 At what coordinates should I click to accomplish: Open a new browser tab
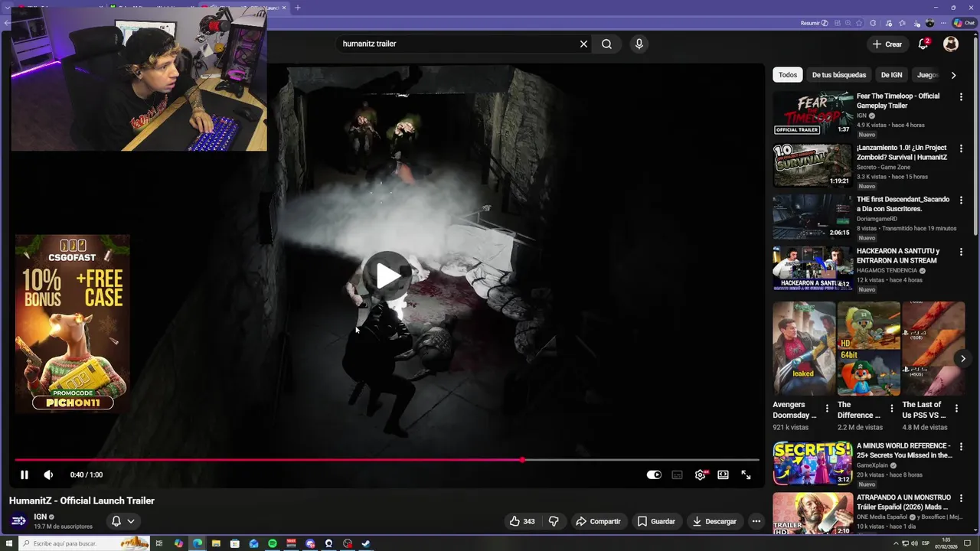pyautogui.click(x=298, y=8)
